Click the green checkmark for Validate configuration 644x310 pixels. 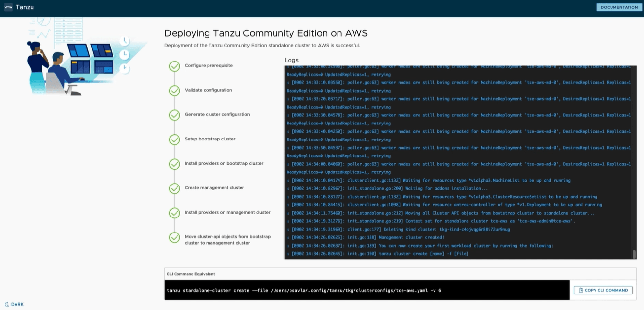(x=175, y=91)
